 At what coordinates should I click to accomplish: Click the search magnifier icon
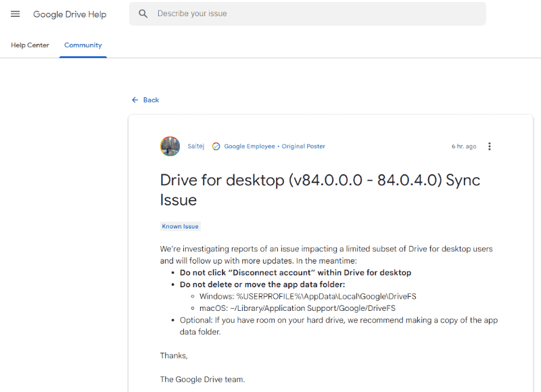pyautogui.click(x=143, y=14)
